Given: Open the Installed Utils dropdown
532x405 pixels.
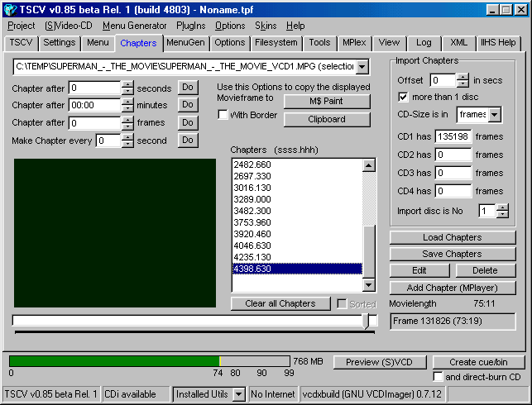Looking at the screenshot, I should coord(238,394).
